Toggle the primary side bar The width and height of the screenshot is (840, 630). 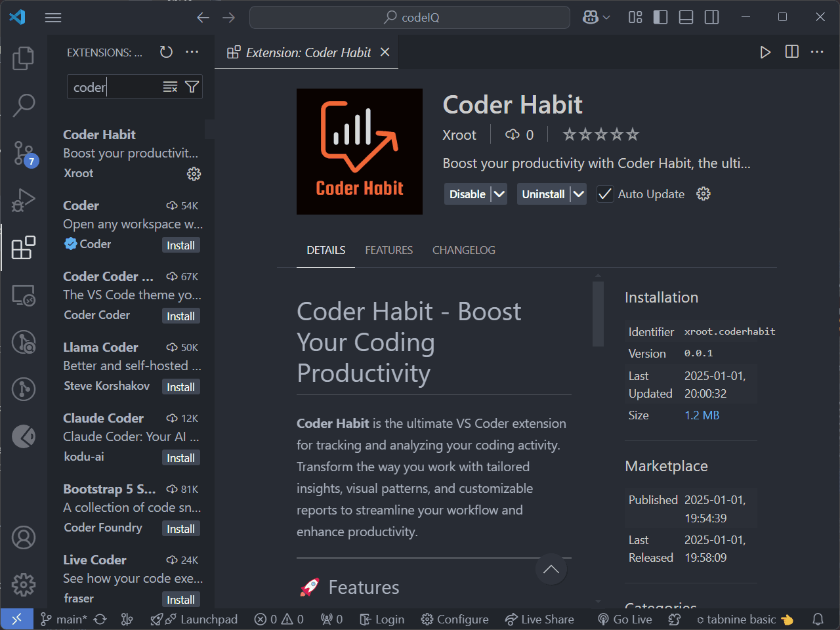tap(661, 17)
